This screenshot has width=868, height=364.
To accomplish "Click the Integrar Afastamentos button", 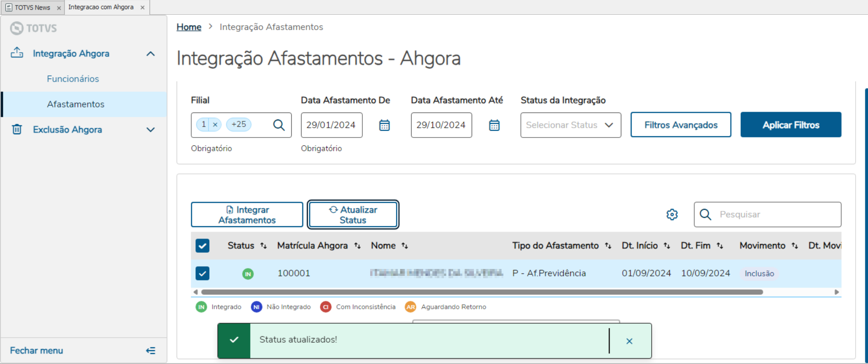I will [247, 215].
